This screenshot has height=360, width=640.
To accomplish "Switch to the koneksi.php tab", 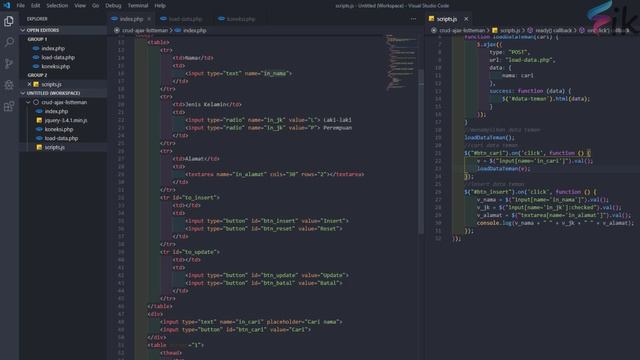I will coord(240,19).
